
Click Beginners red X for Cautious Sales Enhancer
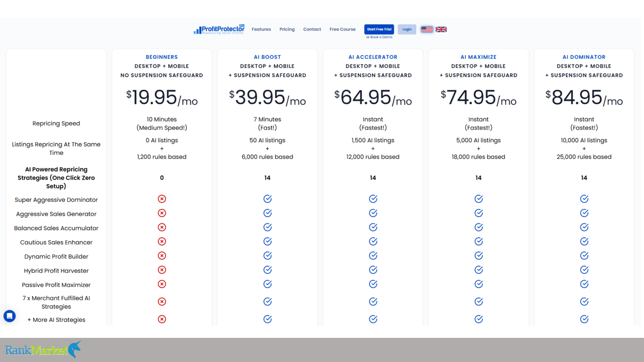[x=162, y=241]
